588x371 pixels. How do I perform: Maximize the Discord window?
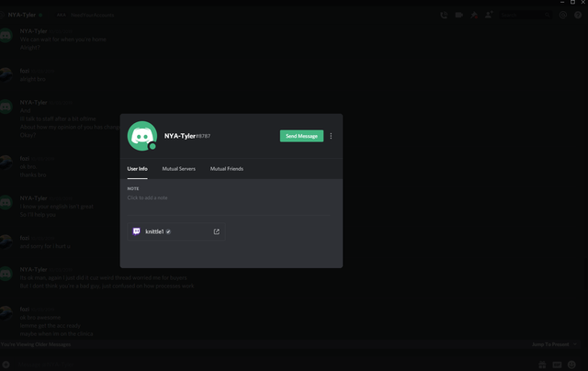tap(572, 2)
